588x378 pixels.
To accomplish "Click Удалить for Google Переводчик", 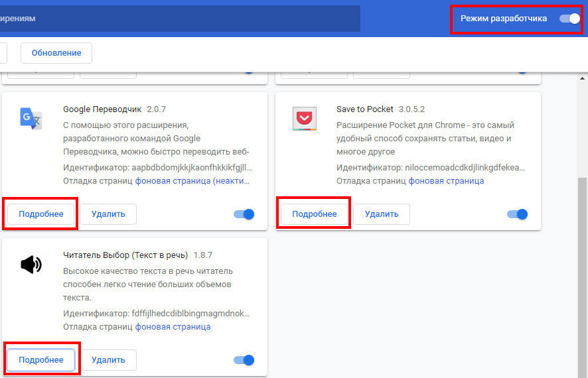I will [x=108, y=214].
